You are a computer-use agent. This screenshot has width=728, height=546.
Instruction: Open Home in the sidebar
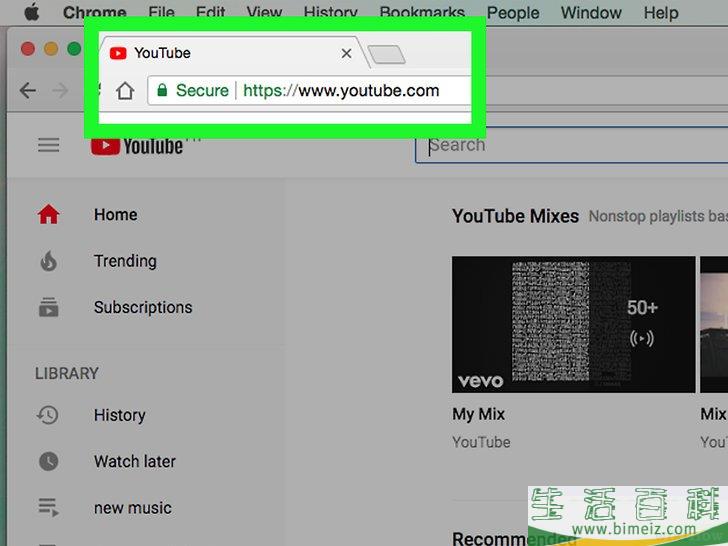[x=116, y=214]
